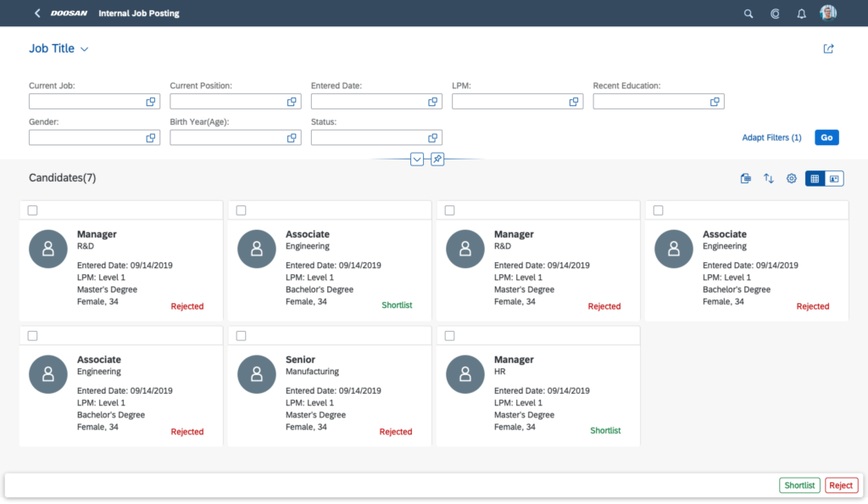
Task: Click the user avatar in the header
Action: (828, 13)
